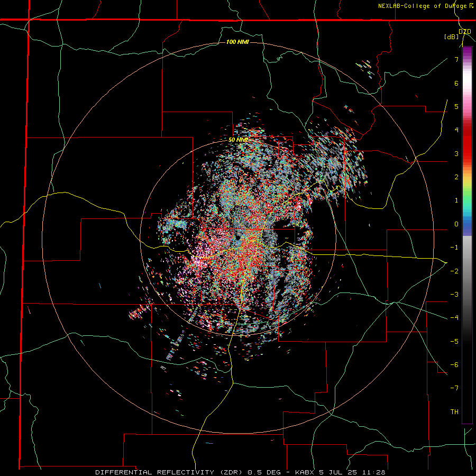
Task: Click the scale value -5
Action: pyautogui.click(x=454, y=342)
